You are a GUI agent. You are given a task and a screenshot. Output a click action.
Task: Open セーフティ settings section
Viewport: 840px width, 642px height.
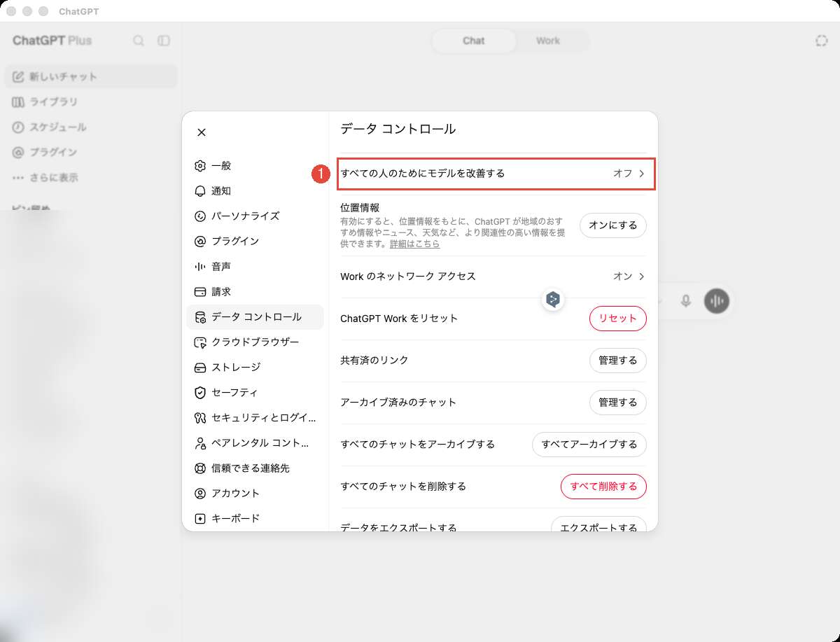(255, 393)
